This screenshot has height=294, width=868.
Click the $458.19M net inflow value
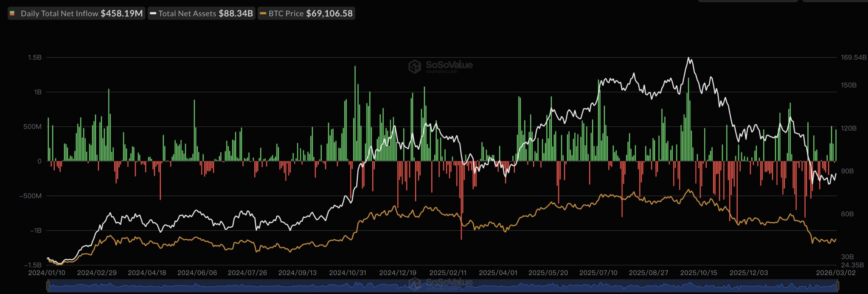point(122,14)
